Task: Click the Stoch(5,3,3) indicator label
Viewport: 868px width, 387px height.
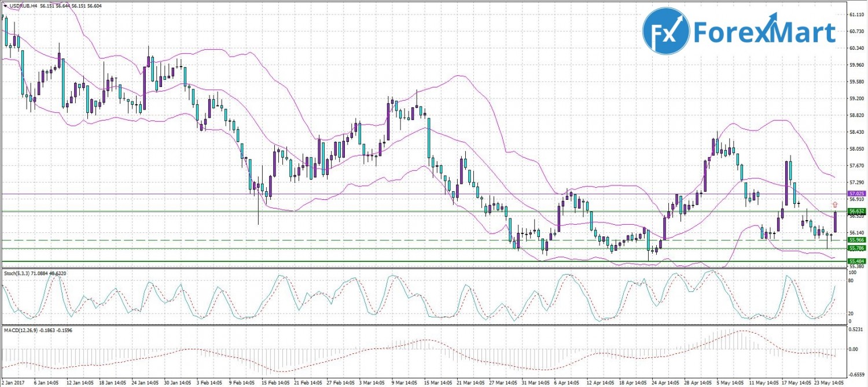Action: pos(19,272)
